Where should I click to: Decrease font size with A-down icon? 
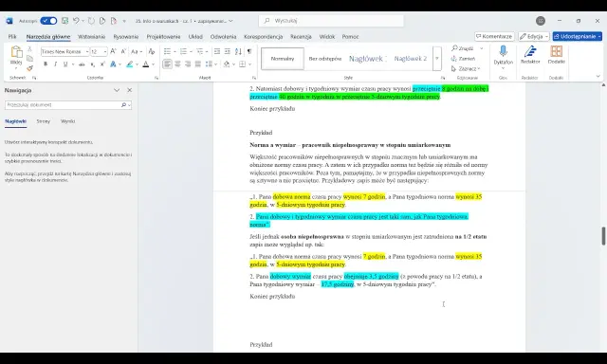pyautogui.click(x=123, y=51)
